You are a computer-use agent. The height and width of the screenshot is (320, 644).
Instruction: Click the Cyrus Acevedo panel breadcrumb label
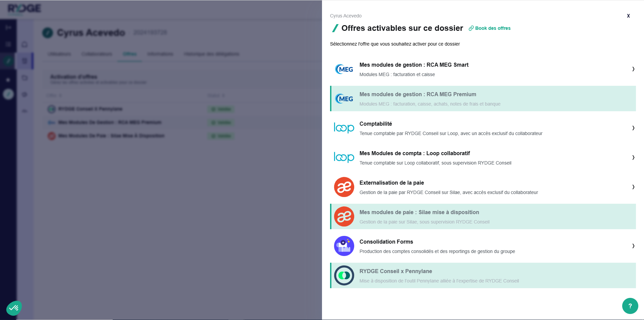pyautogui.click(x=346, y=16)
